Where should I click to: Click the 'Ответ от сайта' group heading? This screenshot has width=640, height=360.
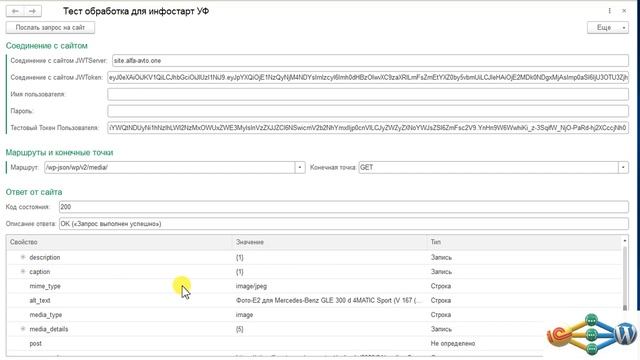click(34, 192)
